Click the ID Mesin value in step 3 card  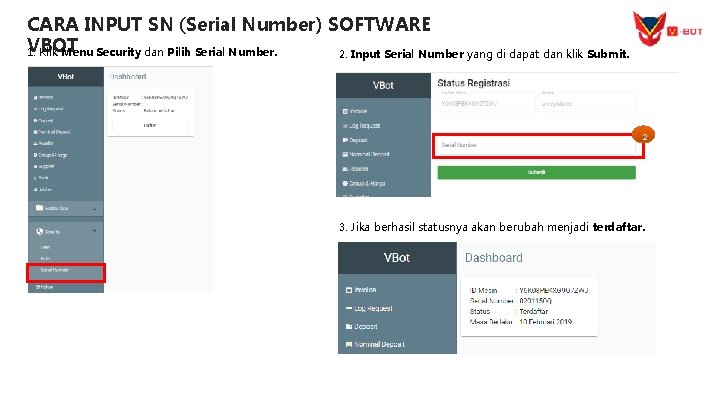554,290
